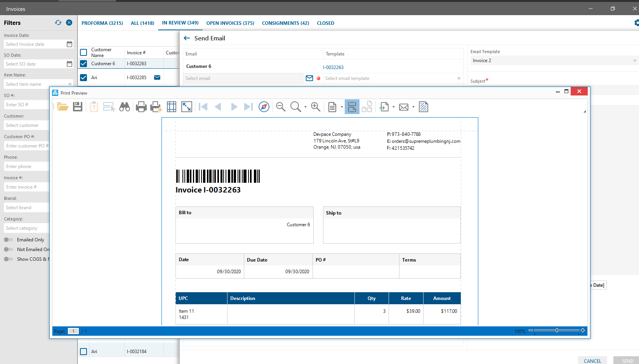Click the binoculars Find icon
The height and width of the screenshot is (364, 639).
pyautogui.click(x=125, y=107)
